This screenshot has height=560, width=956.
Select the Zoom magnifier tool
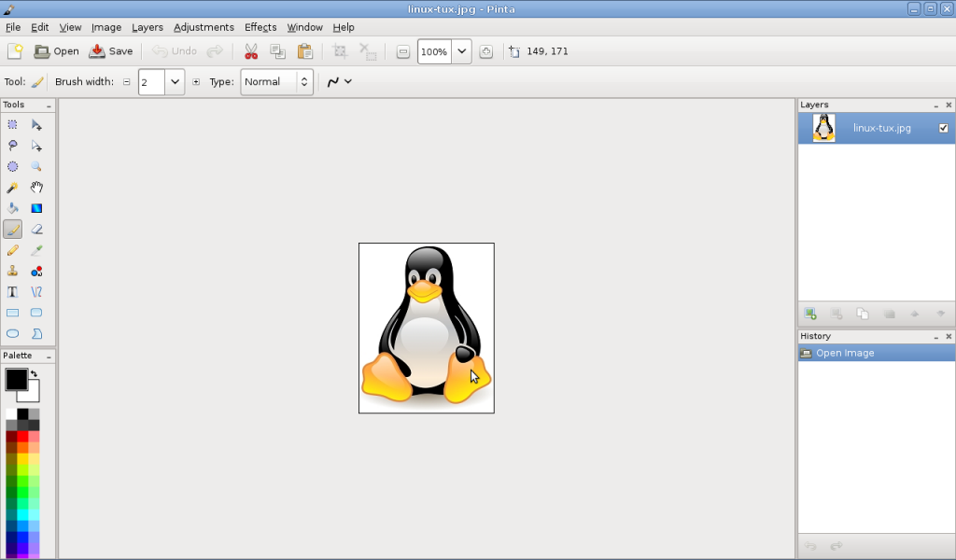pos(36,166)
